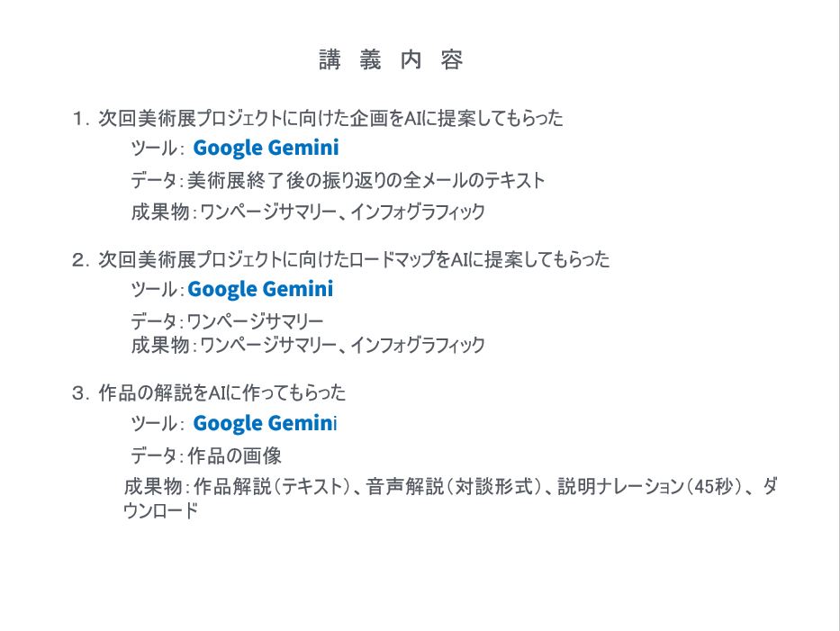Select the 成果物 line under item 1

tap(307, 212)
